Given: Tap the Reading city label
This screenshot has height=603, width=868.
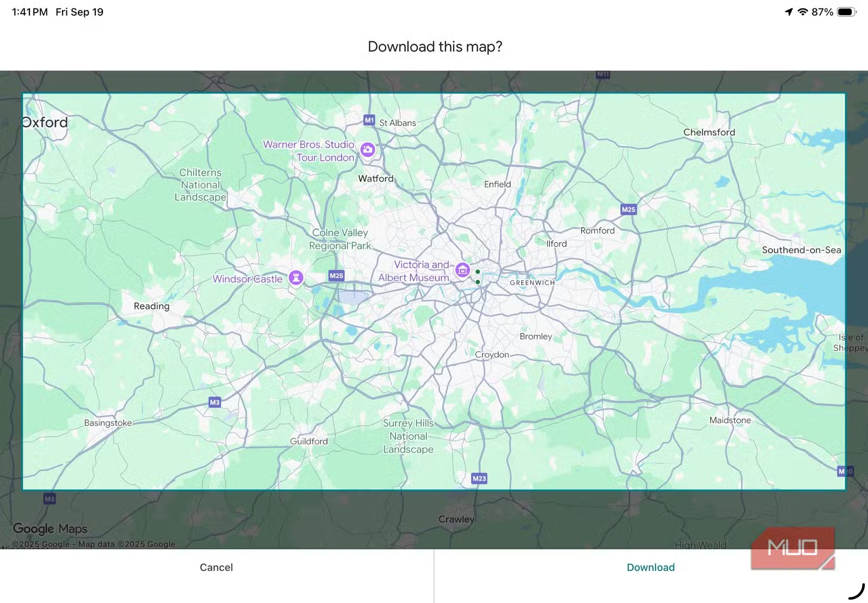Looking at the screenshot, I should pyautogui.click(x=152, y=306).
